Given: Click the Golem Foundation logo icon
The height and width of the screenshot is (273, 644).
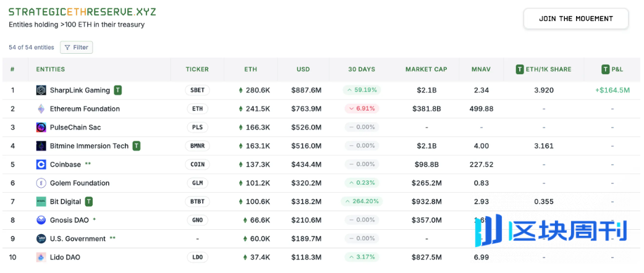Looking at the screenshot, I should coord(41,183).
